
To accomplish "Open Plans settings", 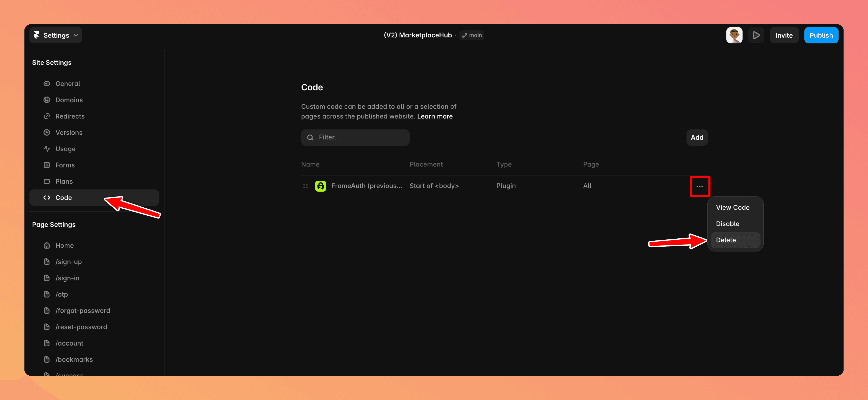I will click(x=94, y=182).
